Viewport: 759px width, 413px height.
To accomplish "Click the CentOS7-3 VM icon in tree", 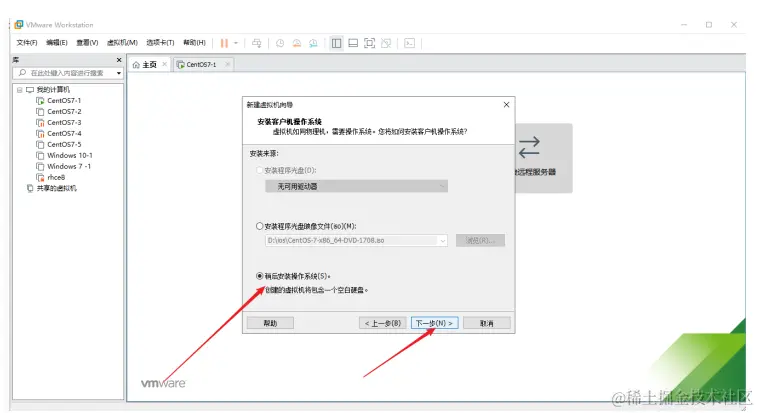I will coord(40,122).
